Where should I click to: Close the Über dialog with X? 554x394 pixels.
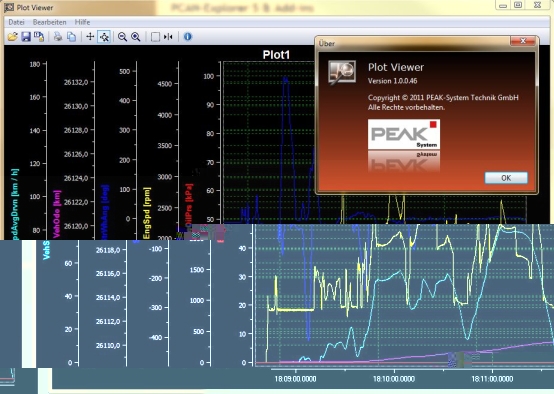[523, 41]
